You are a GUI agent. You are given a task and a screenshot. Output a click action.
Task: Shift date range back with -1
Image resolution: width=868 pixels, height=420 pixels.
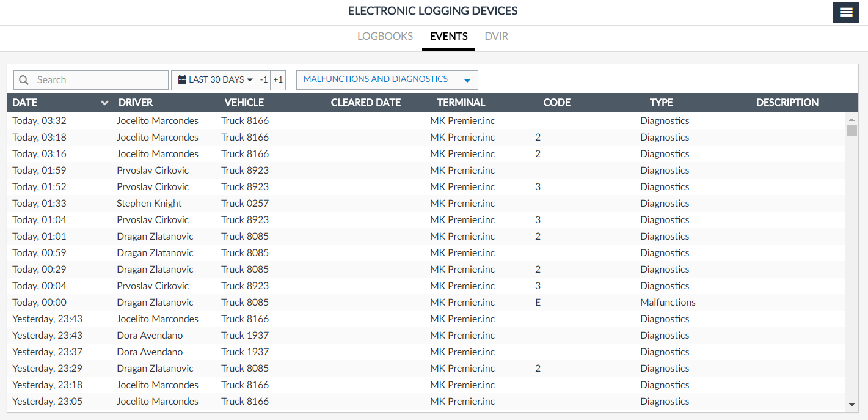click(x=263, y=80)
